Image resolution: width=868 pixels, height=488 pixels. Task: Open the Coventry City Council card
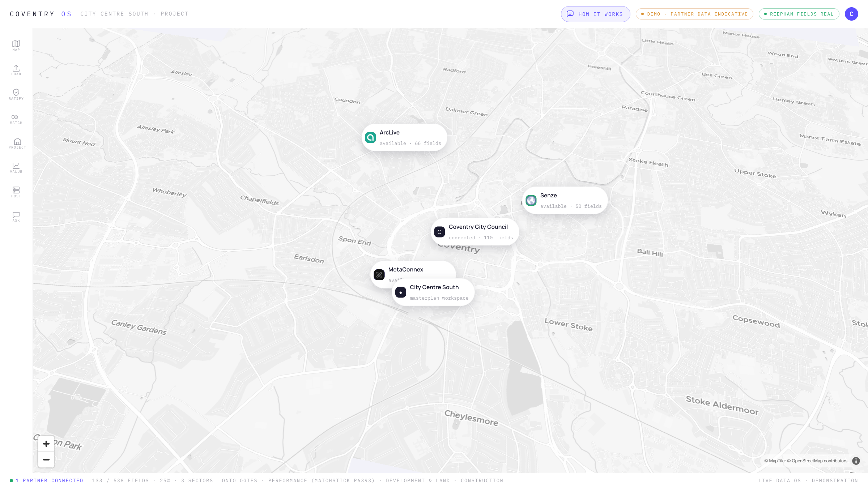click(475, 232)
